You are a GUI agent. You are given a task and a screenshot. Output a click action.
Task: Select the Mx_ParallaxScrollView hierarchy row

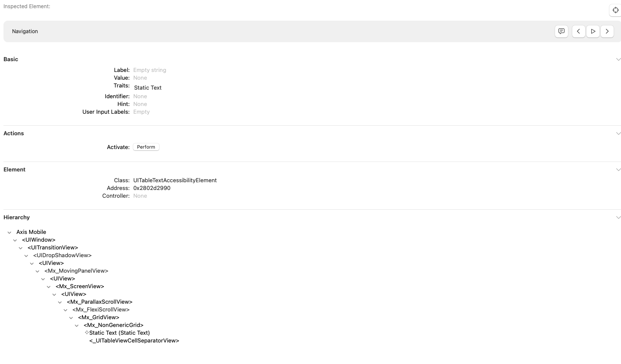[x=100, y=302]
